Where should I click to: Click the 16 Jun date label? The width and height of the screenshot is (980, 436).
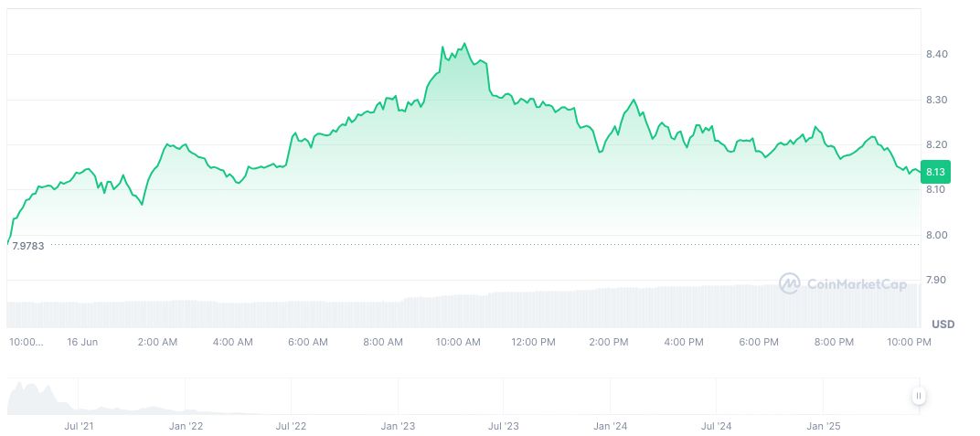(82, 342)
